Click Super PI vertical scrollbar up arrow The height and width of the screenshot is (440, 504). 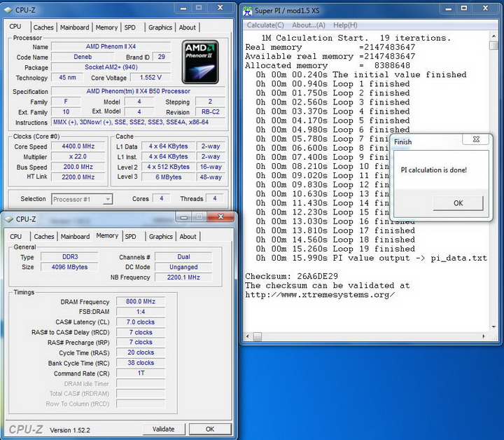point(493,36)
